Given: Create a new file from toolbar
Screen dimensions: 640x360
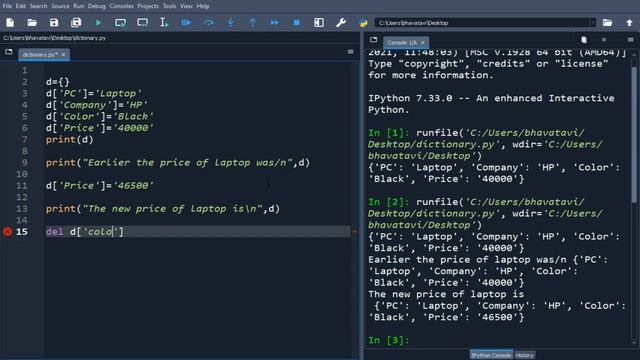Looking at the screenshot, I should [x=10, y=23].
